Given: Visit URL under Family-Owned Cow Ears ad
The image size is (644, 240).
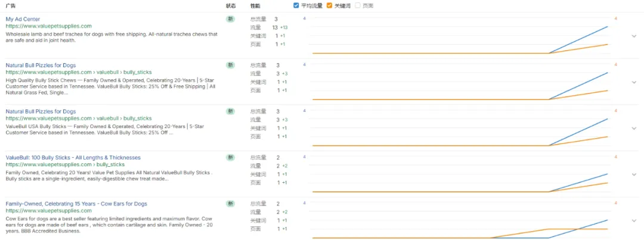Looking at the screenshot, I should point(48,210).
